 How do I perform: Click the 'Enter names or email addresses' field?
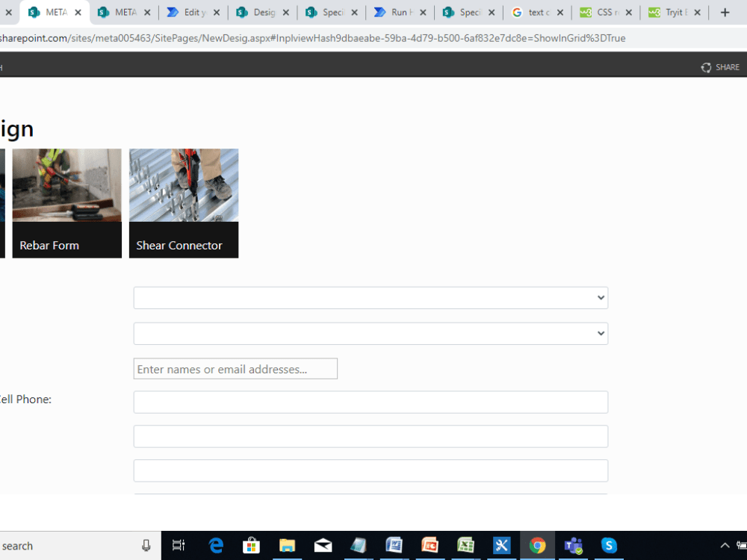235,369
